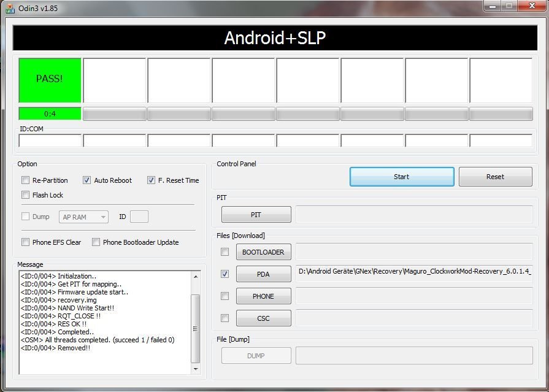Click the PDA file path field

pyautogui.click(x=414, y=274)
